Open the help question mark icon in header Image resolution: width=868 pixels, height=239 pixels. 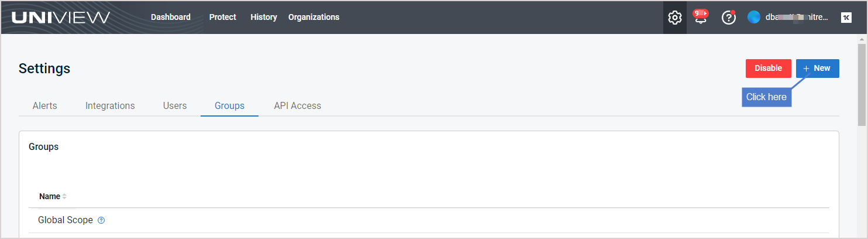click(728, 18)
